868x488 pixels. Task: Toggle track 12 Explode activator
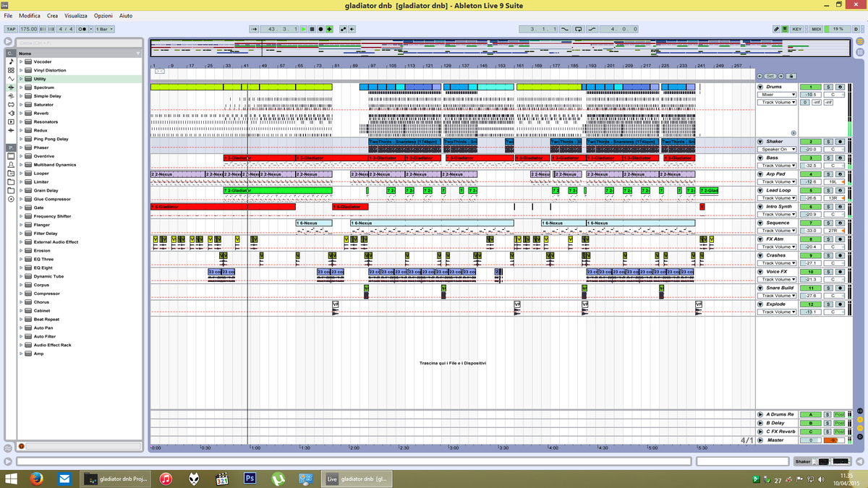pyautogui.click(x=811, y=304)
